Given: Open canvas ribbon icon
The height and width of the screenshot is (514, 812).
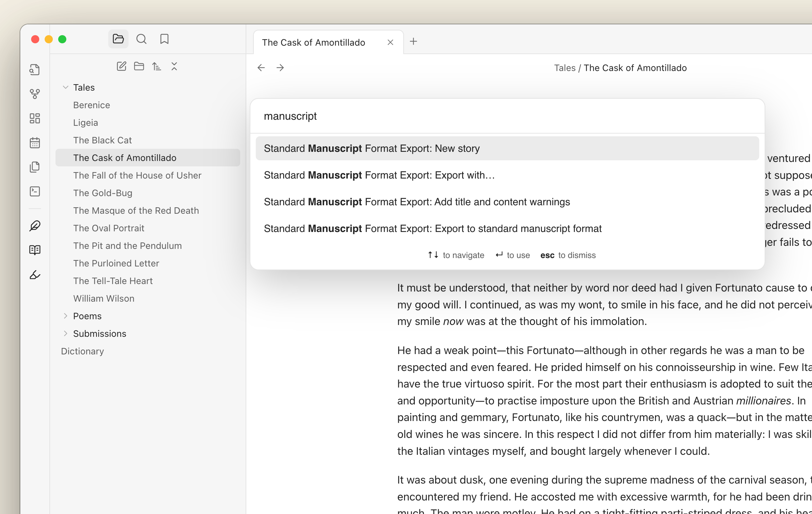Looking at the screenshot, I should pyautogui.click(x=35, y=118).
